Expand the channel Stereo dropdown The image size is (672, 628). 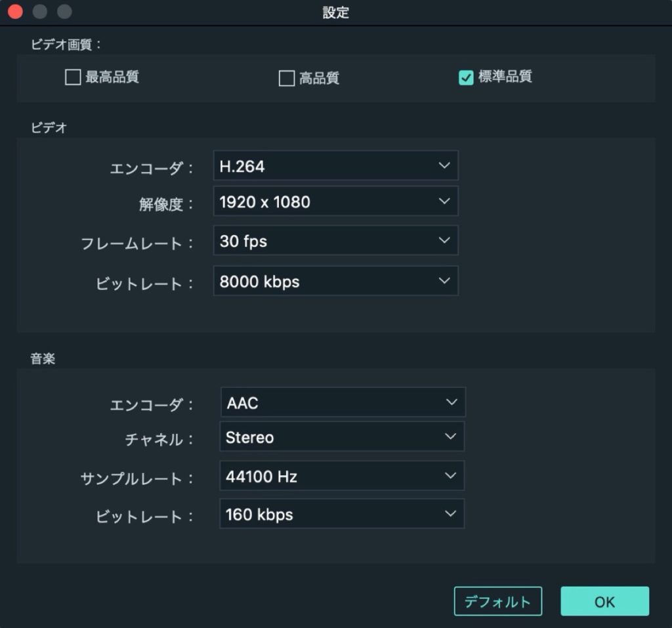(341, 436)
